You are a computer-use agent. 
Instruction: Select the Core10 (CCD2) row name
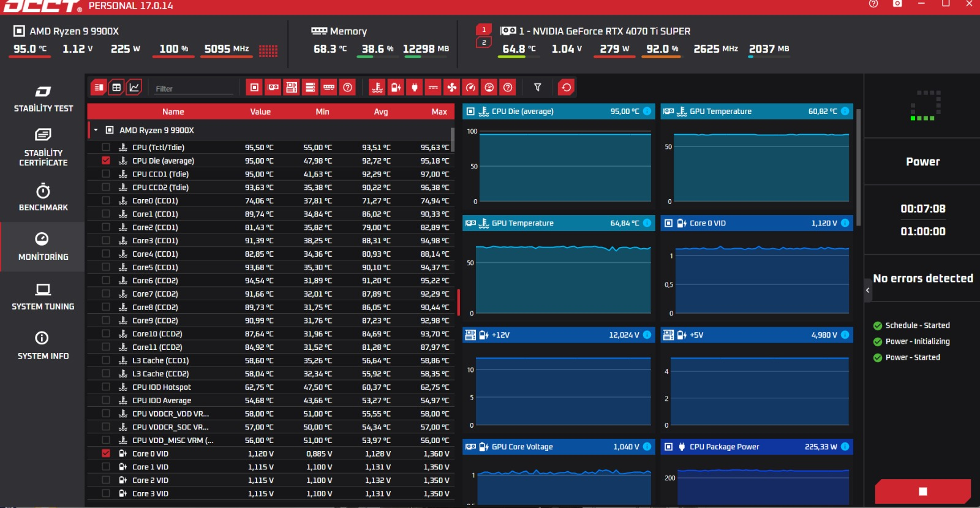pos(157,334)
